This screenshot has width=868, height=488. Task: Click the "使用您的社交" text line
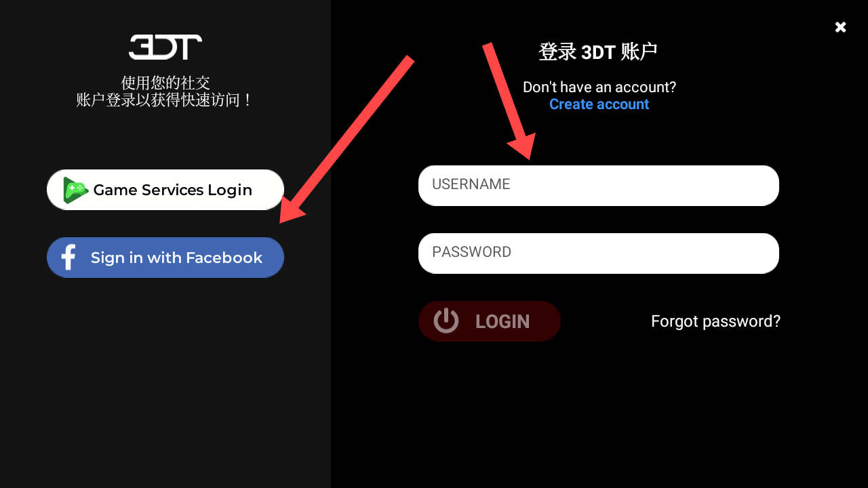coord(165,83)
